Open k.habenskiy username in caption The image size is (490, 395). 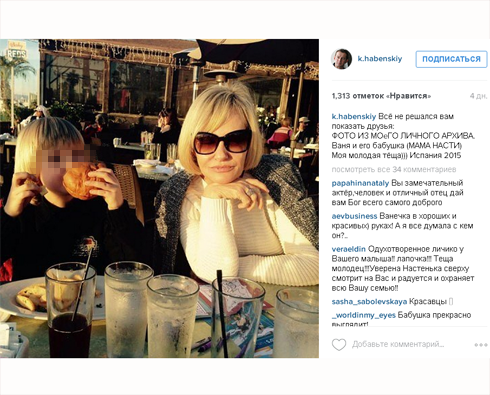pos(354,117)
